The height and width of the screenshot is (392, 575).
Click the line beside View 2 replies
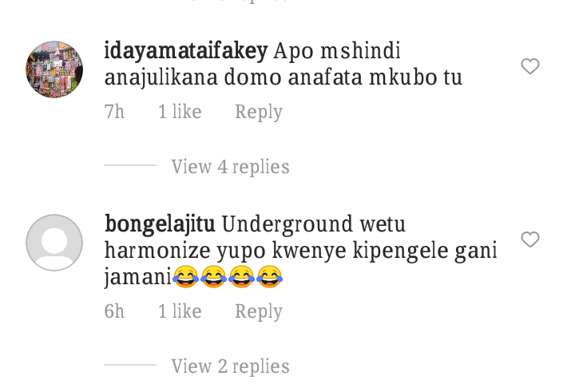(x=130, y=365)
